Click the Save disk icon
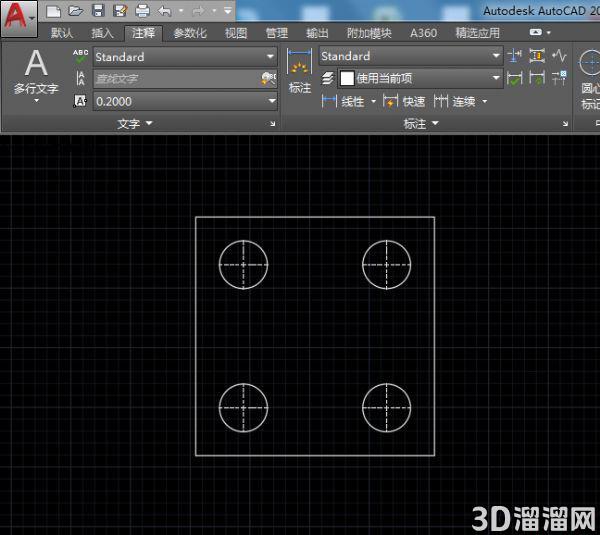Image resolution: width=600 pixels, height=535 pixels. pyautogui.click(x=98, y=11)
